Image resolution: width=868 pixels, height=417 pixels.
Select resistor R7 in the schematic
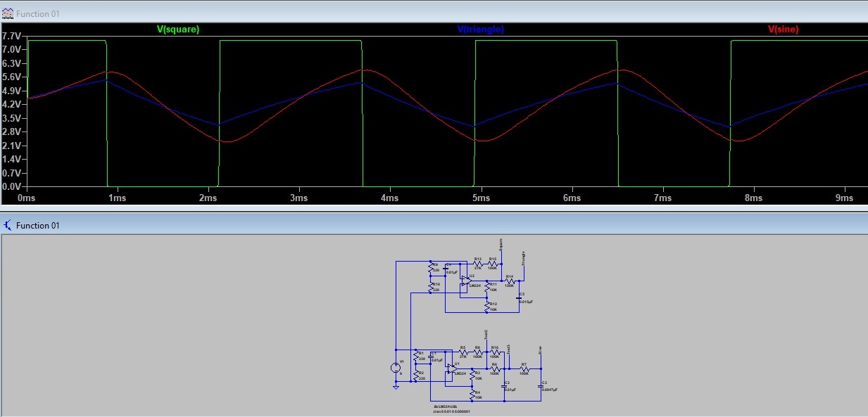coord(524,368)
